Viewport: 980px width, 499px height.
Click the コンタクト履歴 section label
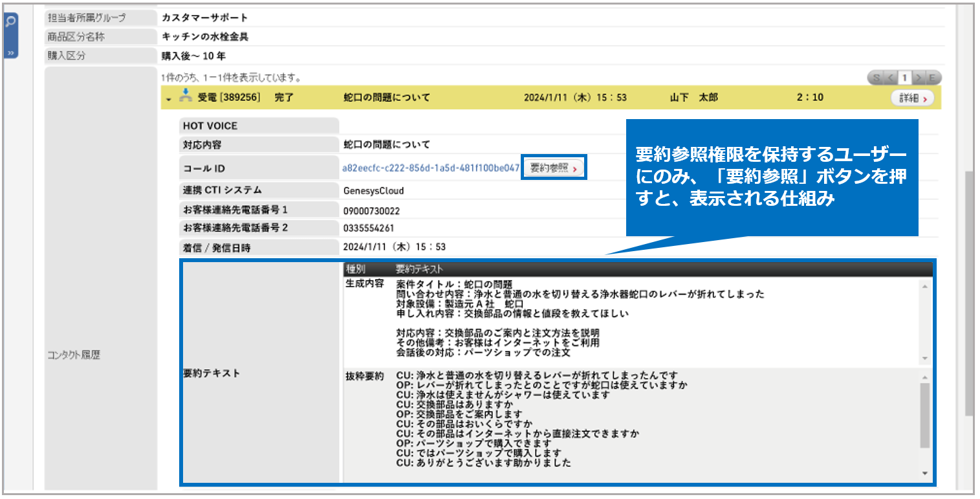coord(74,355)
